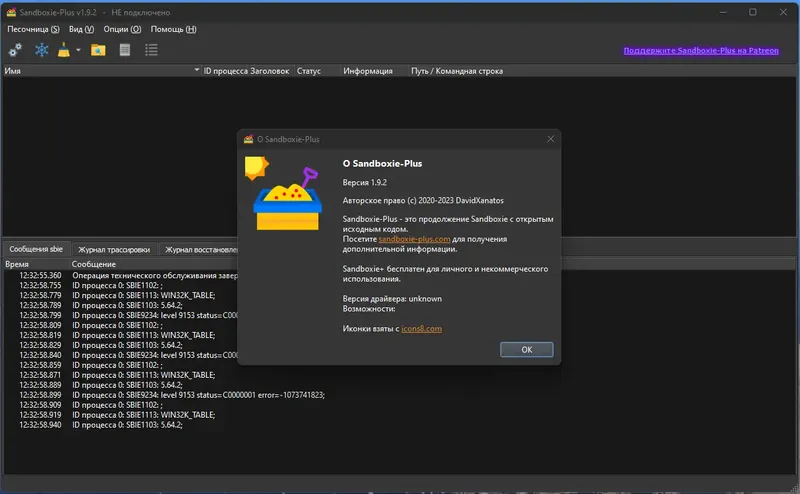This screenshot has height=494, width=800.
Task: Open the Песочница menu
Action: point(33,29)
